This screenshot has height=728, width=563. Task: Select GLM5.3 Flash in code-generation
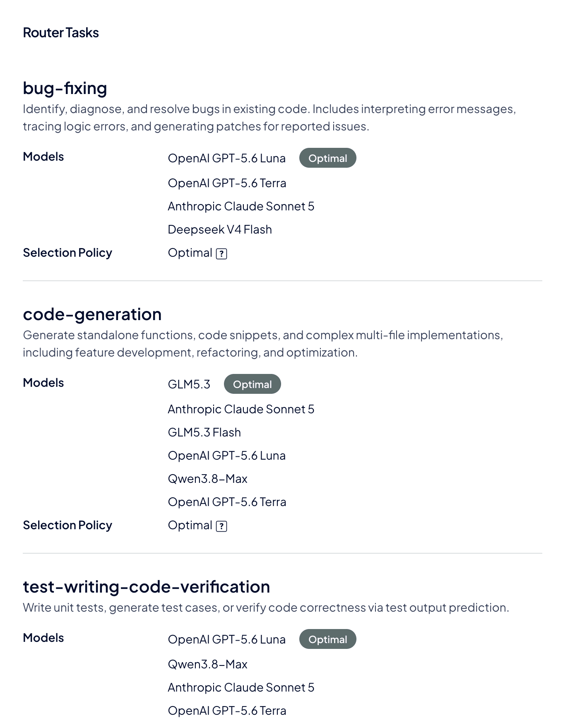tap(204, 432)
